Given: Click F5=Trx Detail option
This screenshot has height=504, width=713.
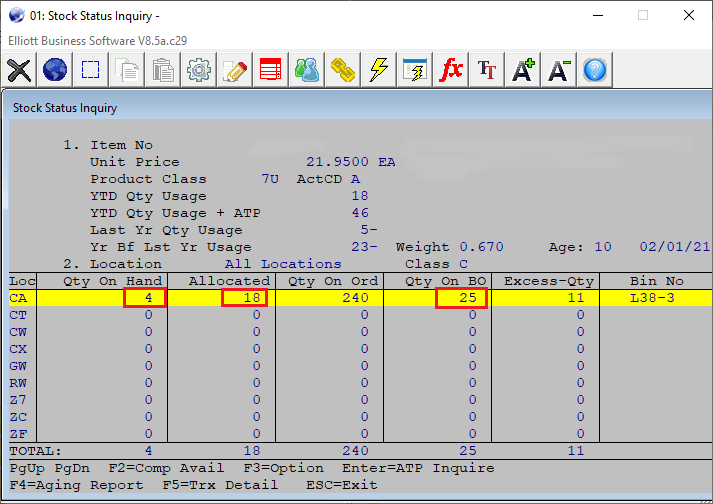Looking at the screenshot, I should pos(220,485).
